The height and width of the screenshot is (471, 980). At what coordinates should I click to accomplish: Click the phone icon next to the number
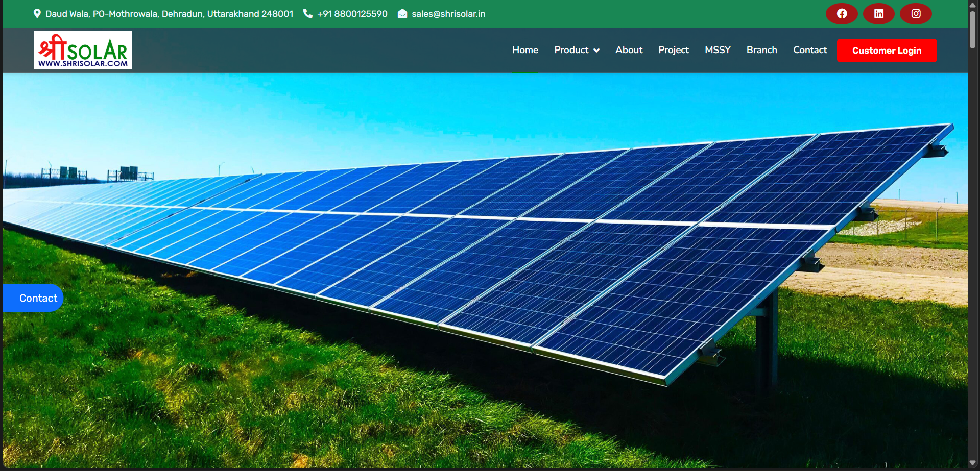tap(308, 14)
